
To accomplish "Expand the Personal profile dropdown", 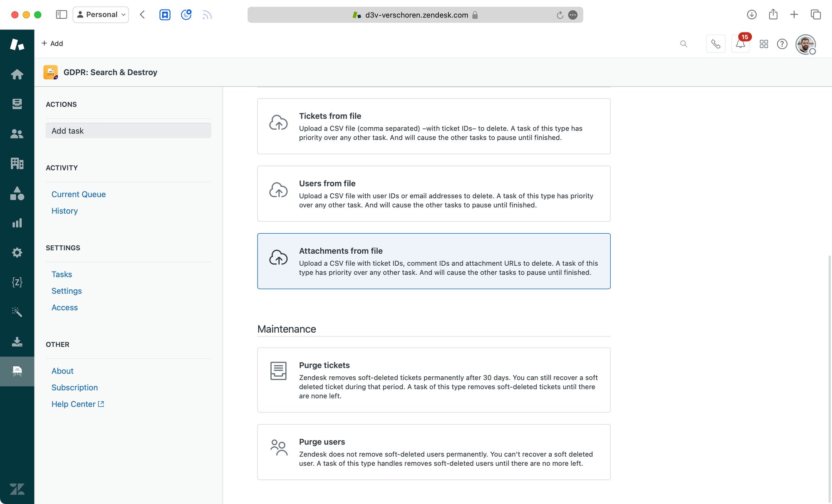I will (101, 15).
